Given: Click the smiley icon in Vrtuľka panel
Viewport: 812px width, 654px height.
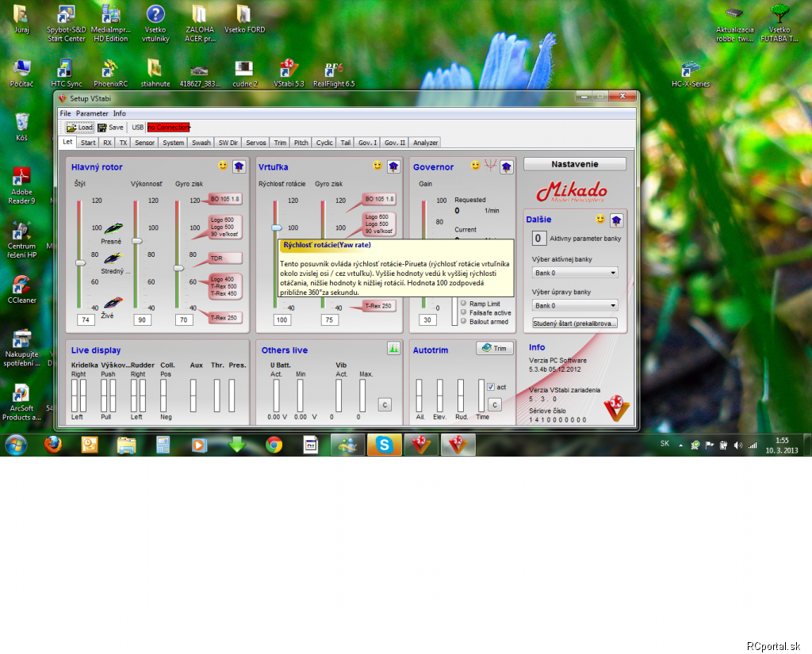Looking at the screenshot, I should [x=377, y=165].
